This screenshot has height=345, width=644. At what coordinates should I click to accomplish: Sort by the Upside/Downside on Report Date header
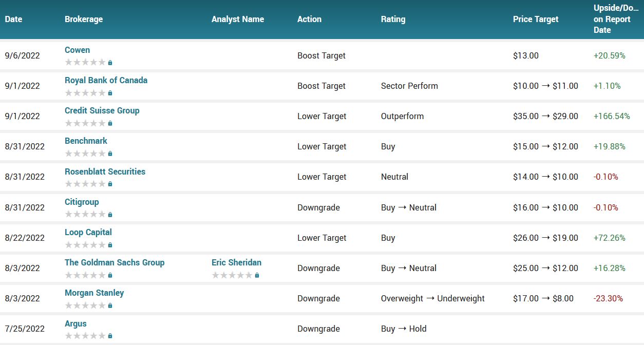(x=616, y=19)
